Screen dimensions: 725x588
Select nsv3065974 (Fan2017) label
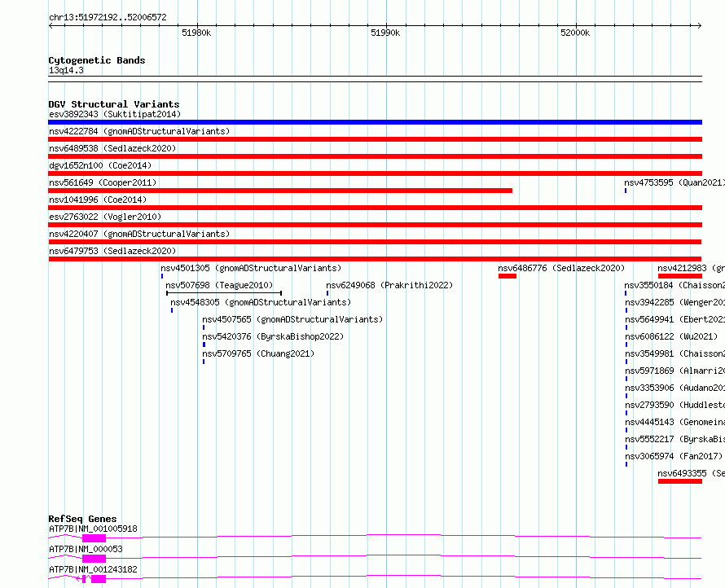click(674, 456)
